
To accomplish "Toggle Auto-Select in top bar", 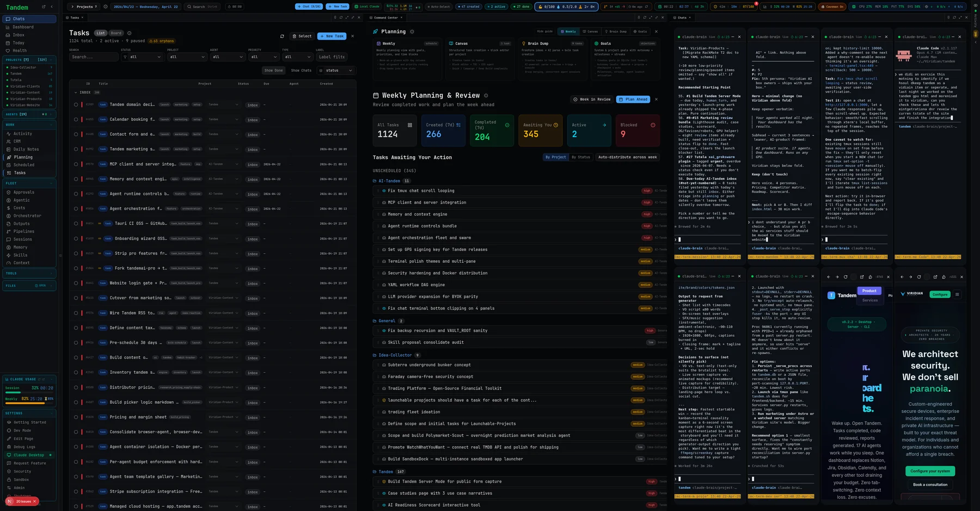I will (x=438, y=7).
